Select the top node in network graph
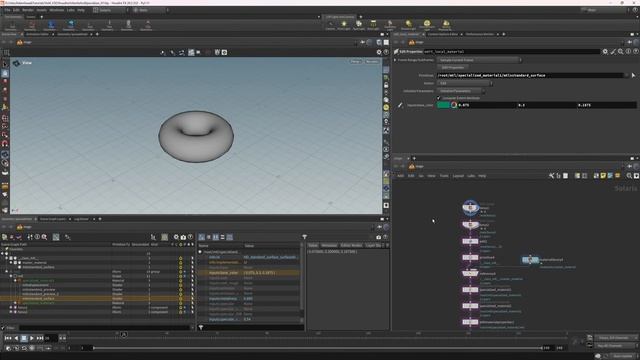The height and width of the screenshot is (360, 640). click(x=470, y=207)
